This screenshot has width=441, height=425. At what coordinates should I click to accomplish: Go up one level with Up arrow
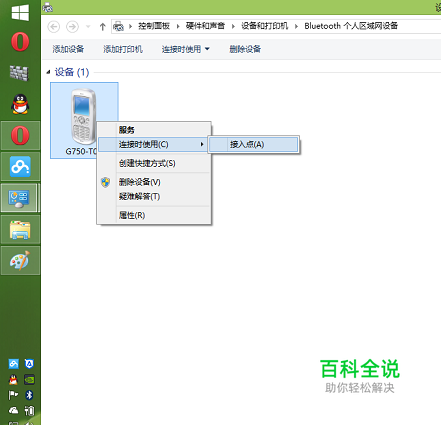(103, 26)
